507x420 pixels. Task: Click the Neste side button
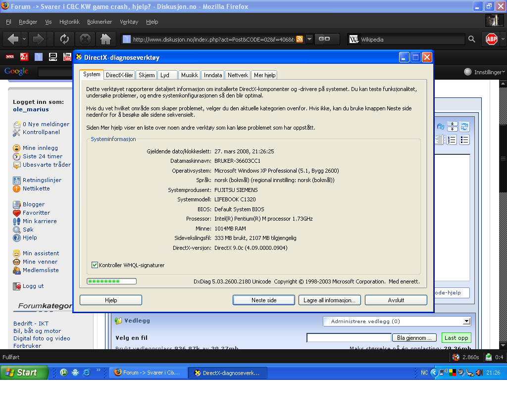(x=264, y=300)
